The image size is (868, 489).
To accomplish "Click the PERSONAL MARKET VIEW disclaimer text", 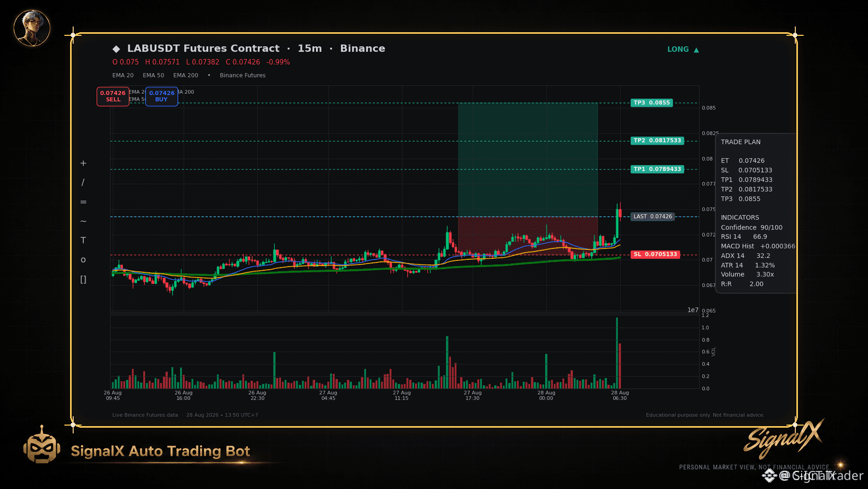I will (754, 467).
